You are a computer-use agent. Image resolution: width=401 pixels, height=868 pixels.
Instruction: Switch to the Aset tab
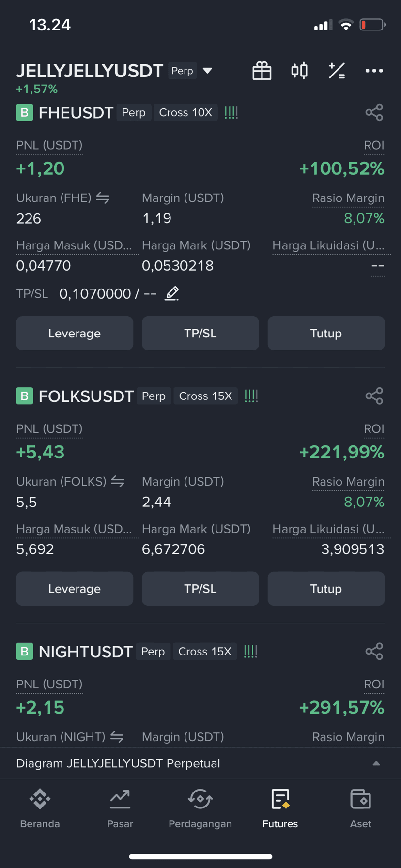click(x=360, y=806)
